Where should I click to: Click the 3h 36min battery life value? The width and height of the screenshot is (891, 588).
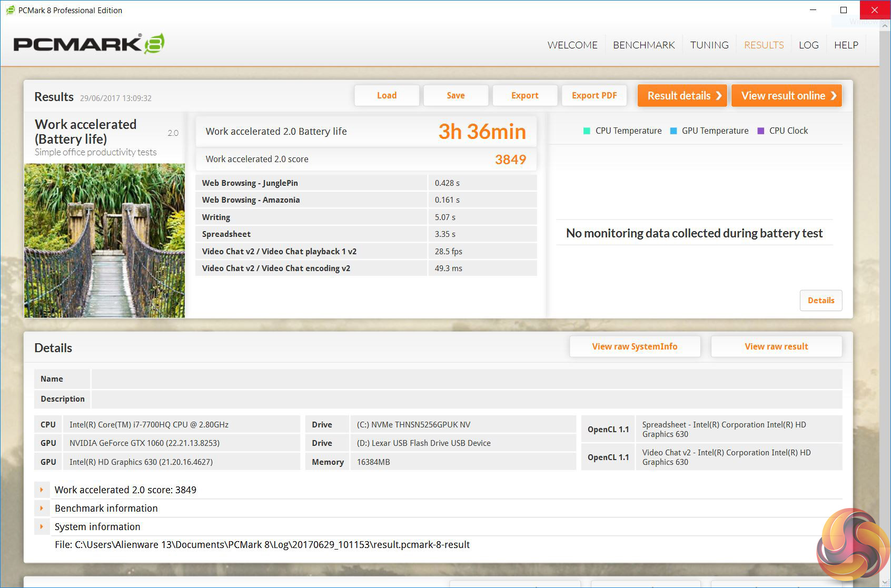pyautogui.click(x=482, y=132)
